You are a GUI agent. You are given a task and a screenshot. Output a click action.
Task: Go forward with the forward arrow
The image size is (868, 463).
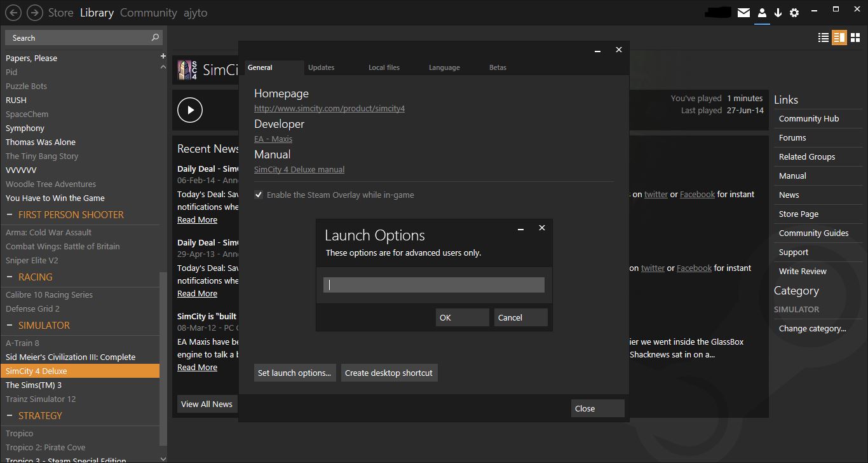tap(35, 12)
